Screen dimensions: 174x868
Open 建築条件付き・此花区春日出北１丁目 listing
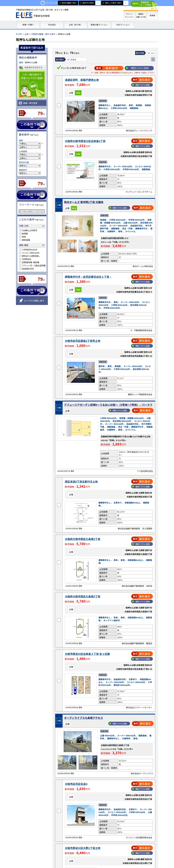[x=88, y=277]
